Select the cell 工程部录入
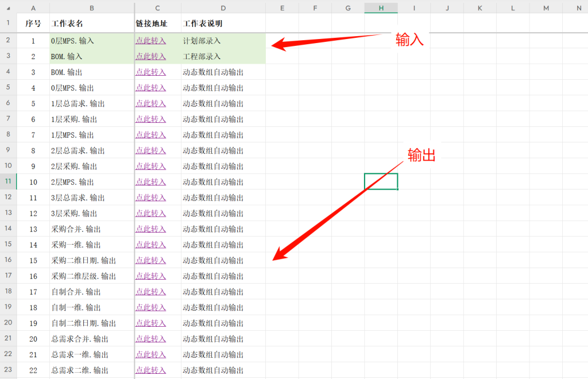The width and height of the screenshot is (588, 379). point(223,57)
